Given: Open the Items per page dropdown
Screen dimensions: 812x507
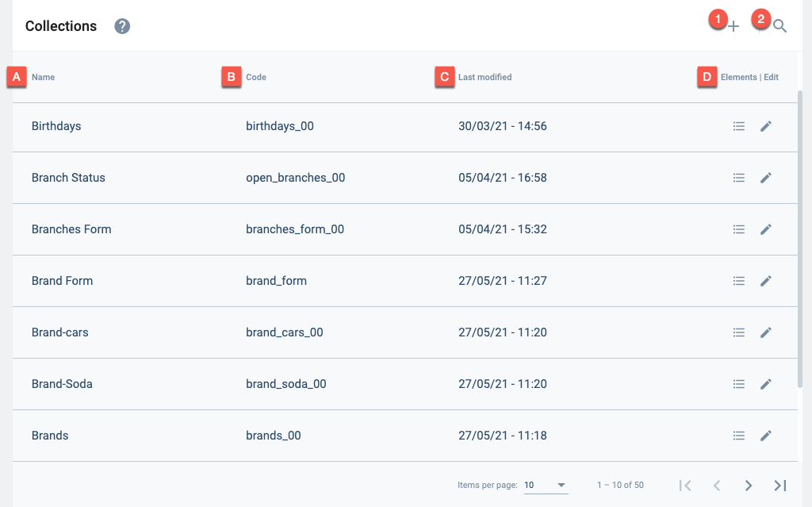Looking at the screenshot, I should pos(546,486).
